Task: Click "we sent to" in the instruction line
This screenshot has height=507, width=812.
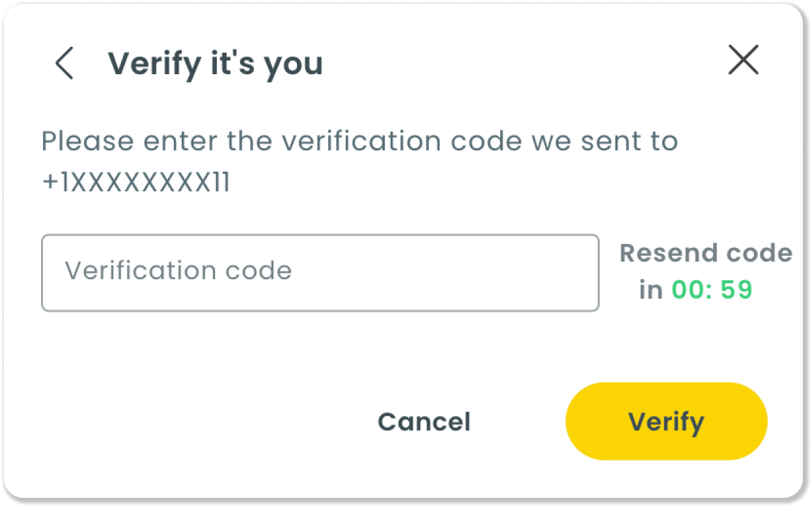Action: [604, 141]
